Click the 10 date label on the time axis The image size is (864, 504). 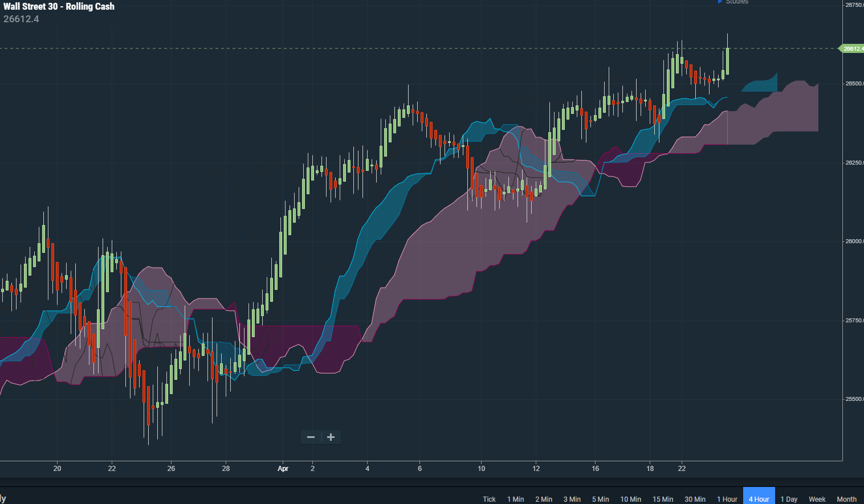482,469
